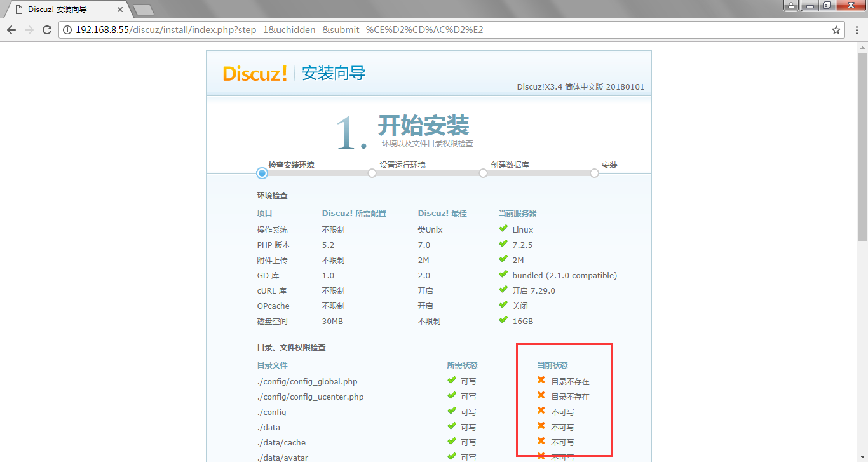This screenshot has width=868, height=462.
Task: Click the Discuz! logo
Action: pos(255,73)
